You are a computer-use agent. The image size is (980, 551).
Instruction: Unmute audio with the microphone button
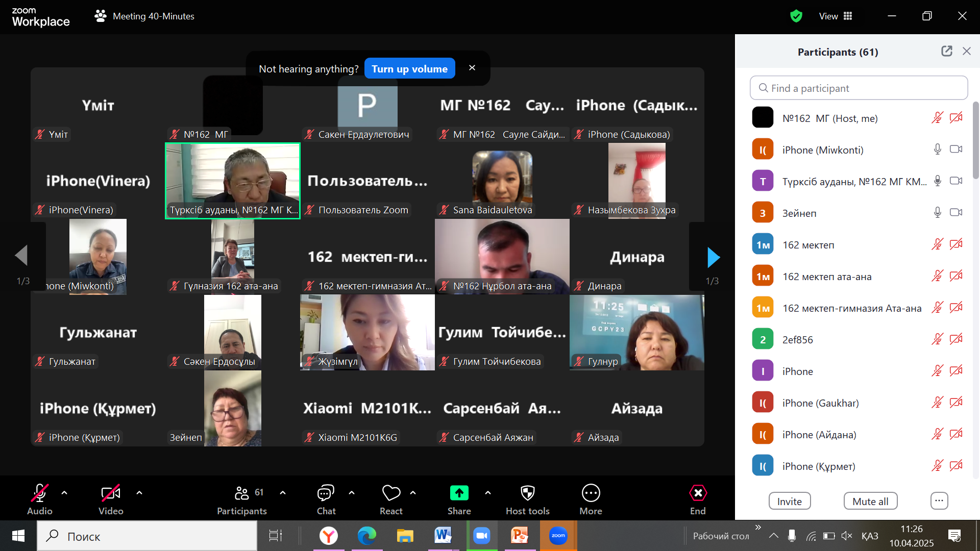(x=40, y=493)
